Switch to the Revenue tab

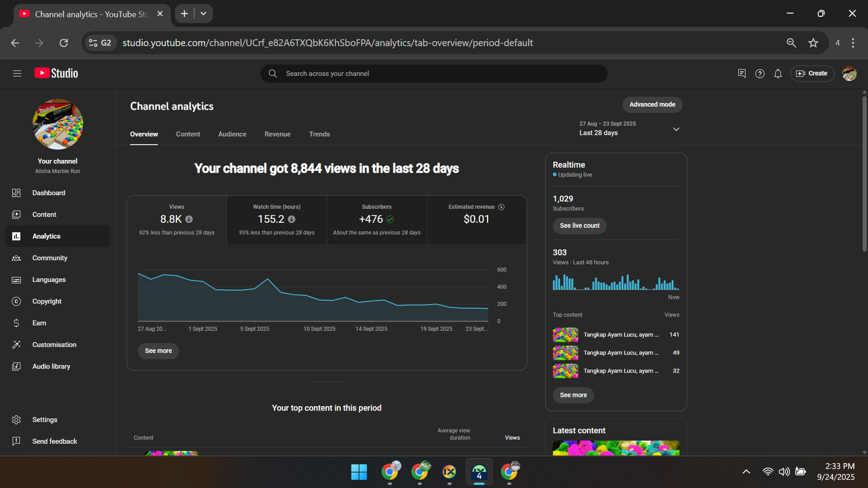click(277, 134)
